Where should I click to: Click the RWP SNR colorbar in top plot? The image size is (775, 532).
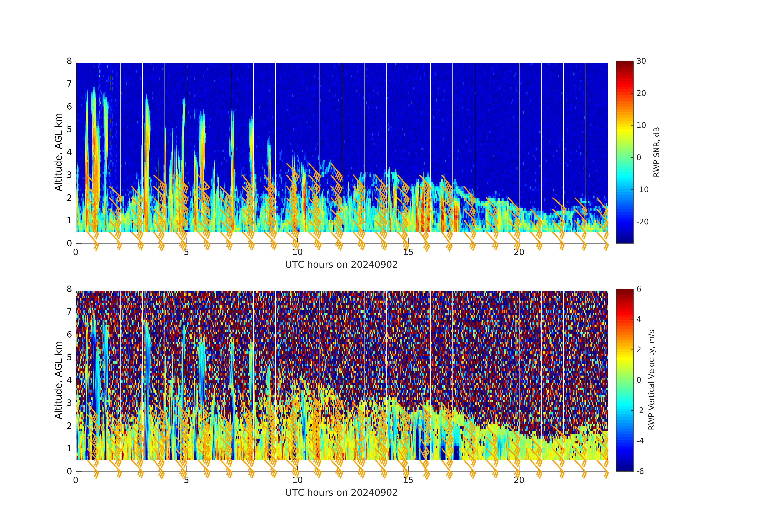(624, 152)
